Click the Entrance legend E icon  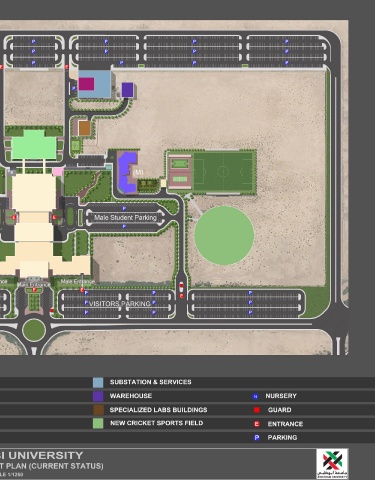[x=257, y=424]
